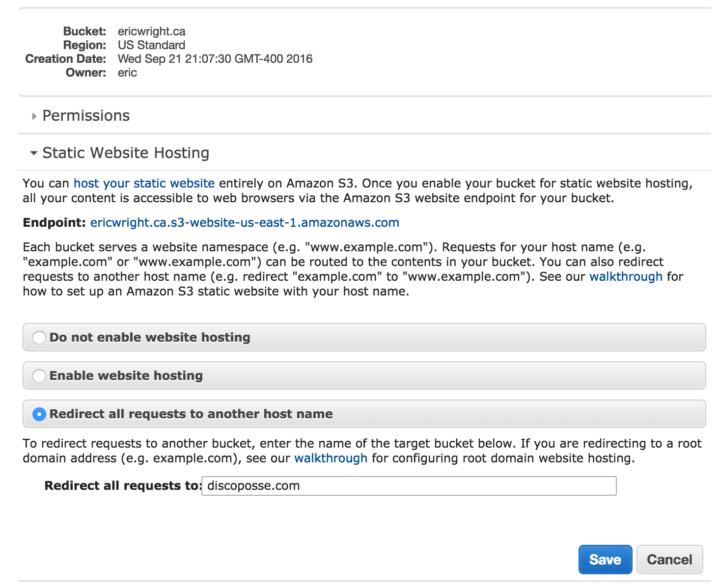Click the Static Website Hosting heading
This screenshot has height=588, width=718.
pos(126,153)
